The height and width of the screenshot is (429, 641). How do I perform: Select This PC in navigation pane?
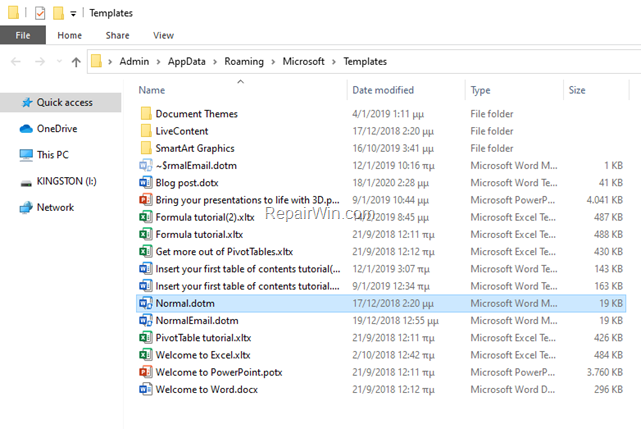[x=53, y=155]
